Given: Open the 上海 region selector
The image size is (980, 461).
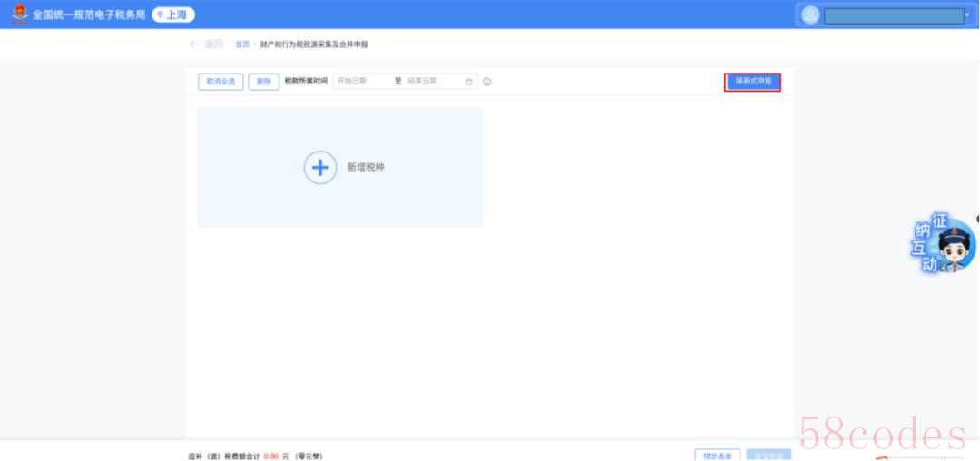Looking at the screenshot, I should click(174, 14).
